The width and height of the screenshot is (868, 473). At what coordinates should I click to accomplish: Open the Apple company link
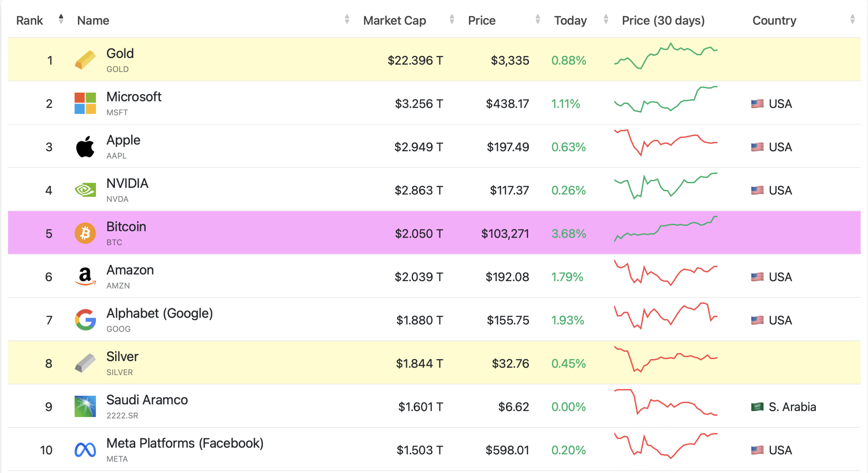pos(123,140)
